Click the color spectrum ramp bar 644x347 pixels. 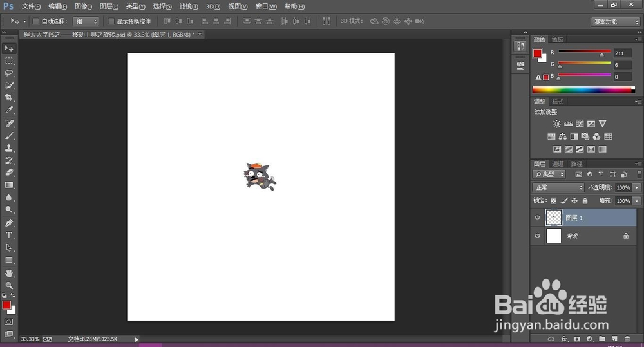pos(583,89)
